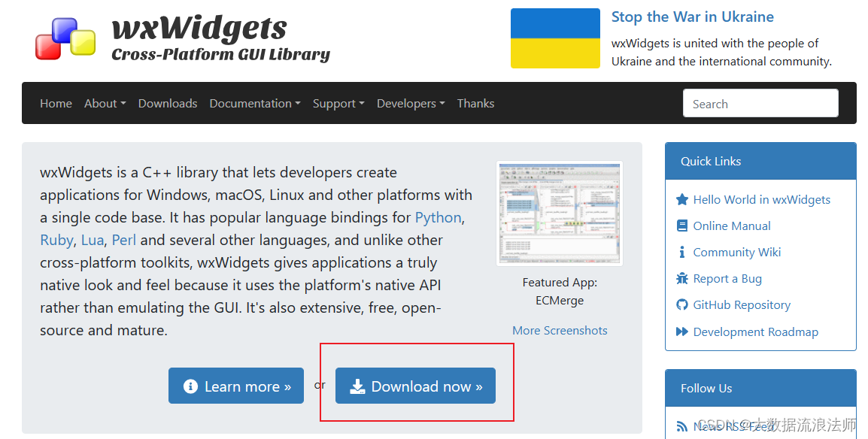Open Hello World in wxWidgets link
This screenshot has height=439, width=868.
point(762,200)
